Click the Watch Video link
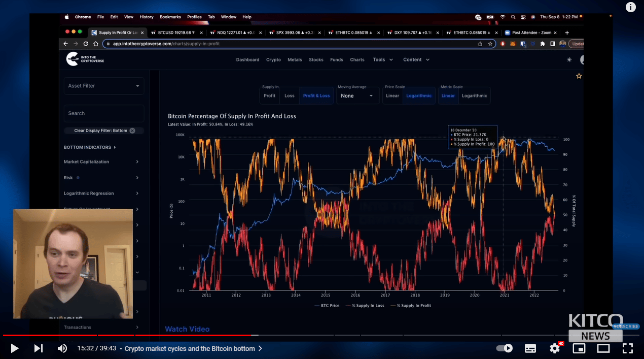 (x=187, y=329)
